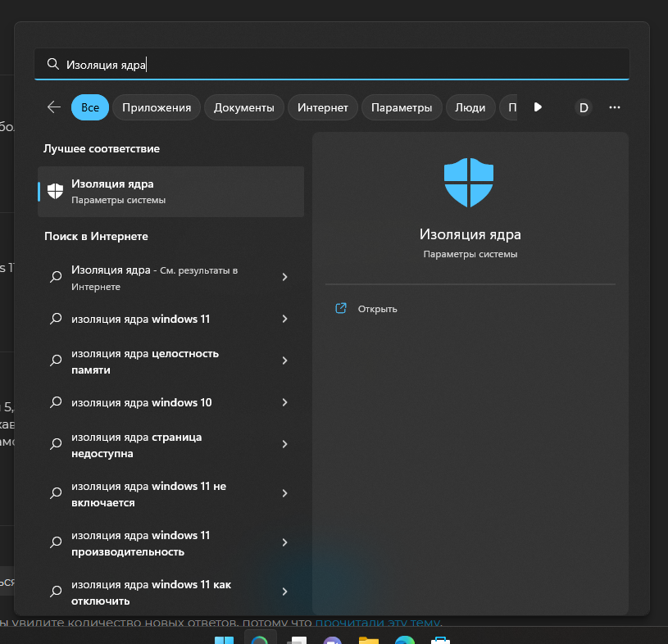Click the large blue shield in the preview pane
The image size is (668, 644).
click(469, 182)
